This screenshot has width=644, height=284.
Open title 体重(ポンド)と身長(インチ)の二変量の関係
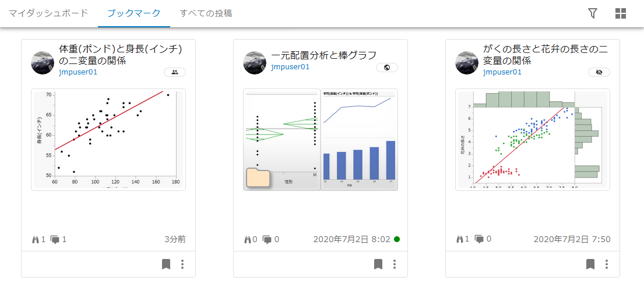point(120,55)
